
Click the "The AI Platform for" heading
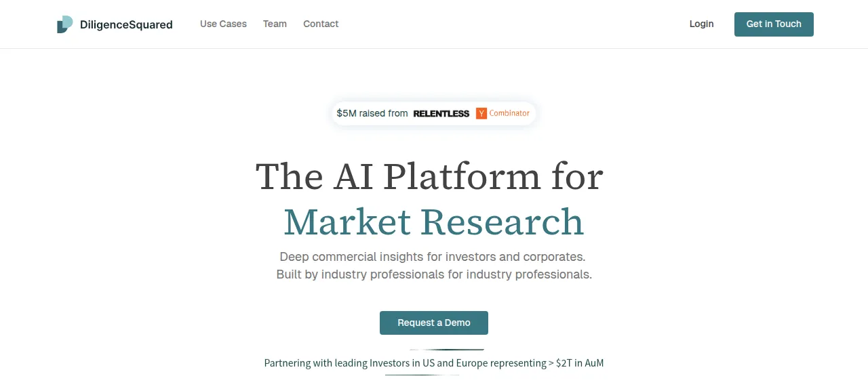(x=429, y=176)
